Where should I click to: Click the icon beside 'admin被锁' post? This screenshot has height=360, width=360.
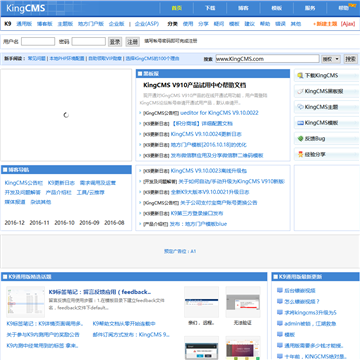[280, 323]
